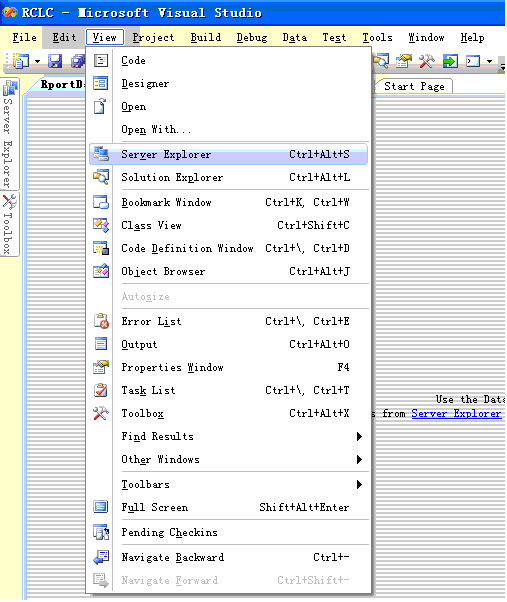
Task: Click the Pending Checkins icon
Action: 101,532
